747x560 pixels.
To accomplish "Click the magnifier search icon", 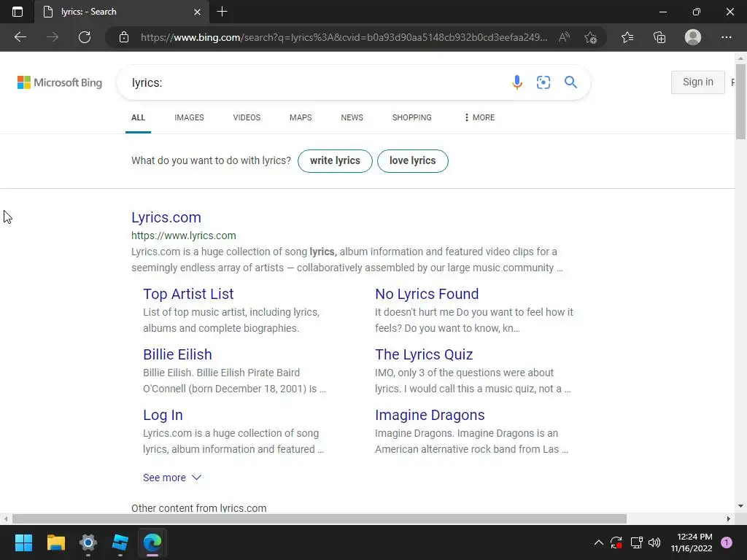I will [x=570, y=82].
